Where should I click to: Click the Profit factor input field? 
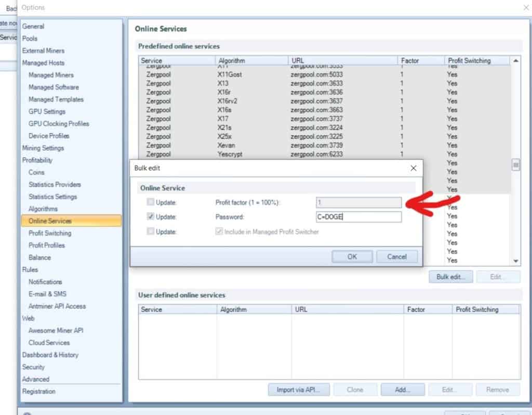pos(358,202)
